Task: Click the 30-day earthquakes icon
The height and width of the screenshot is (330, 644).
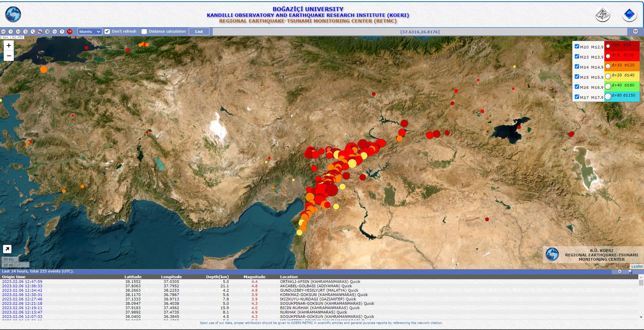Action: point(18,32)
